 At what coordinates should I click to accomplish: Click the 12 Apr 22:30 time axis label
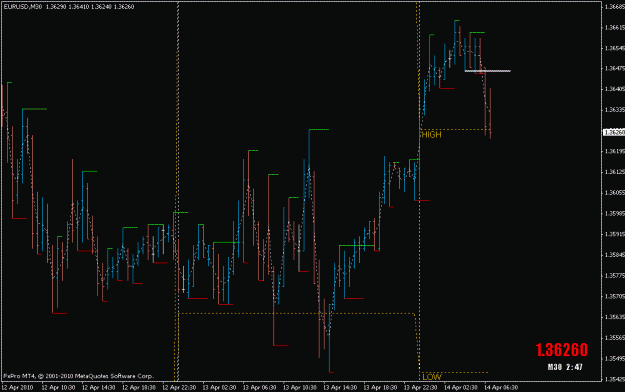click(179, 388)
